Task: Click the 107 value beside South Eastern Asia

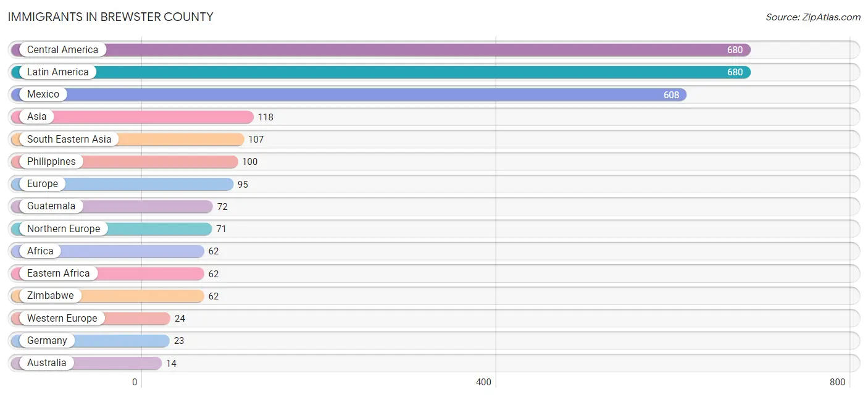Action: pos(256,140)
